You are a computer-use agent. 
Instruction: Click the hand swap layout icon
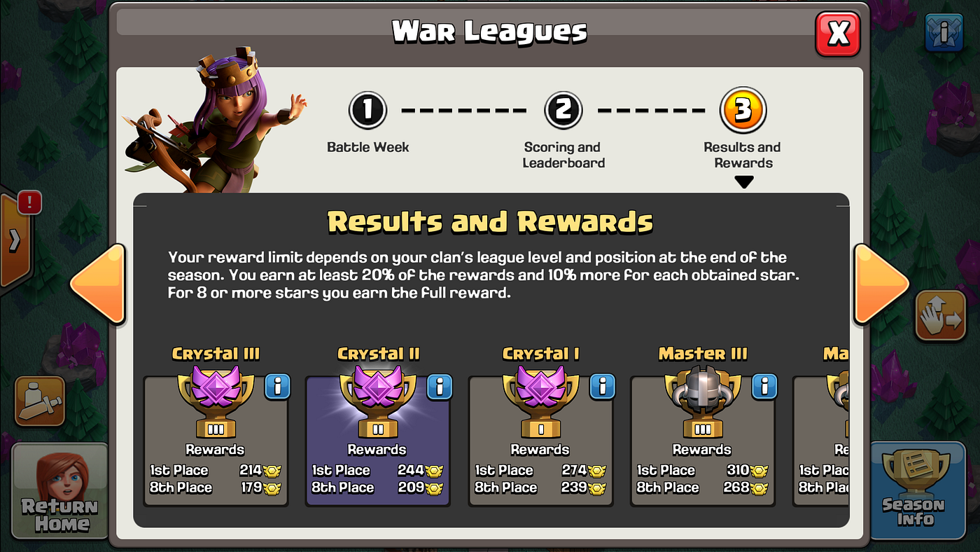940,316
